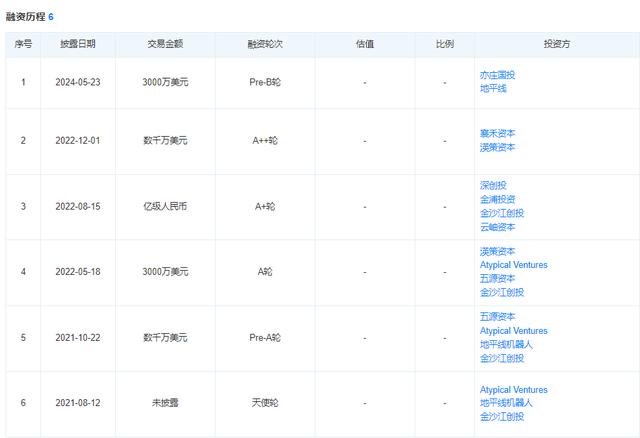
Task: Open 地平线机器人 link in the 天使轮 row
Action: (506, 403)
